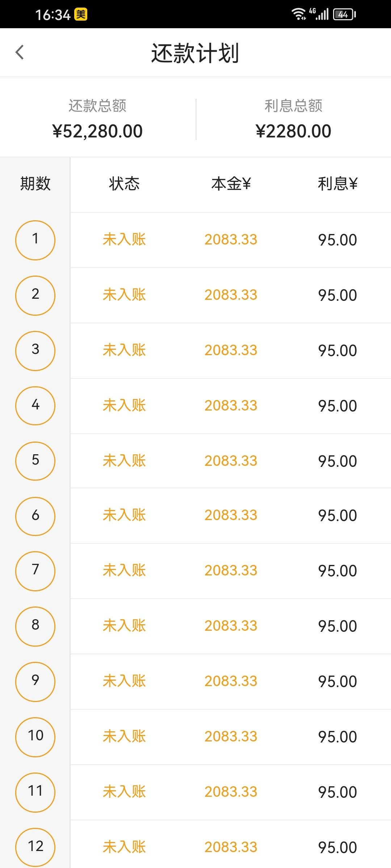
Task: Tap the battery indicator in status bar
Action: 344,14
